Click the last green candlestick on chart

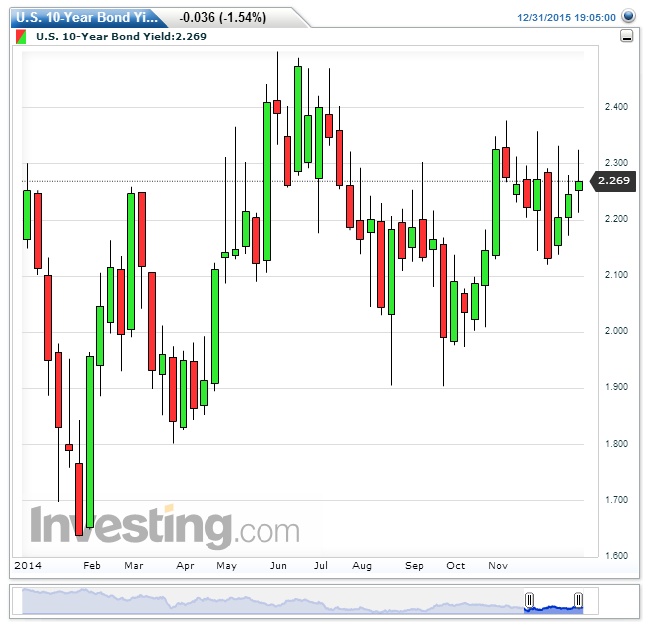click(x=579, y=186)
